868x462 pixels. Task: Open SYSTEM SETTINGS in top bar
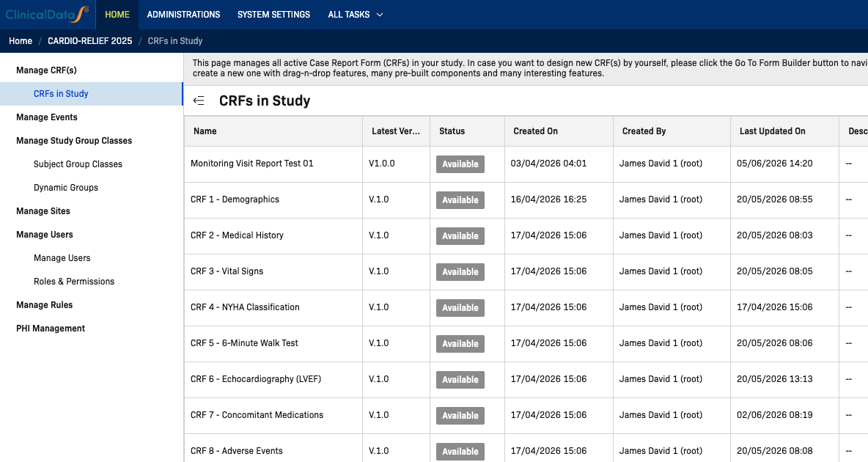point(273,15)
